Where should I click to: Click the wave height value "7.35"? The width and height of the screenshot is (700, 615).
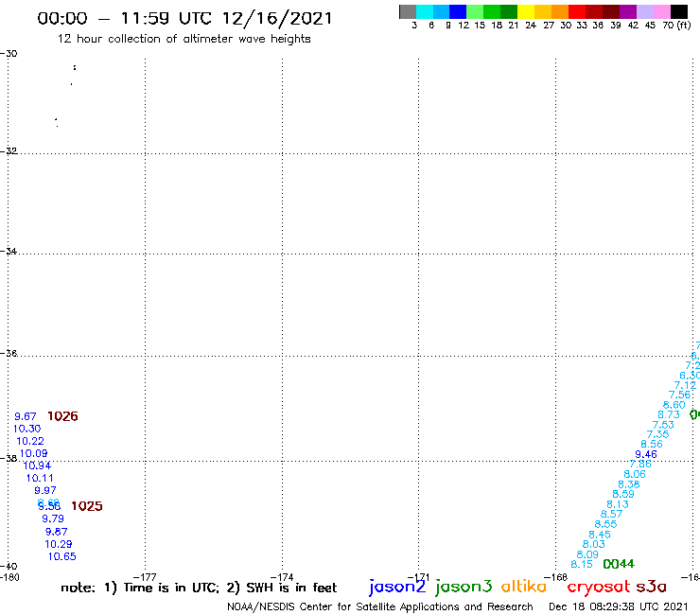pyautogui.click(x=658, y=434)
